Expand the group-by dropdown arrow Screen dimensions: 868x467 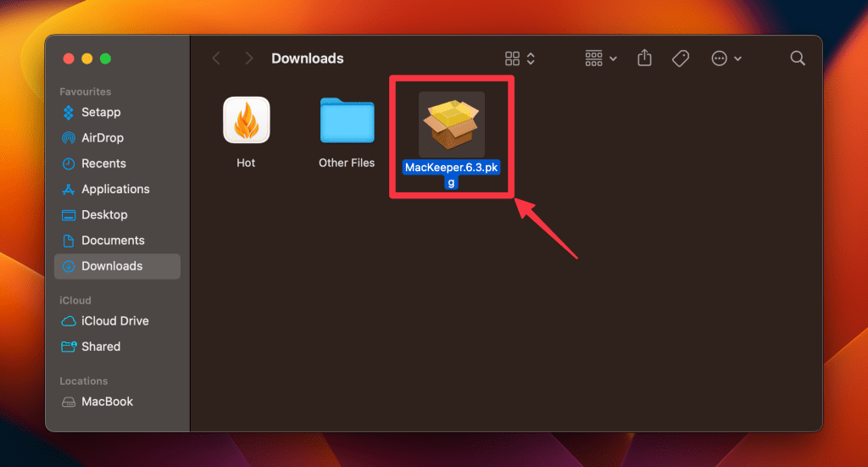pyautogui.click(x=613, y=58)
